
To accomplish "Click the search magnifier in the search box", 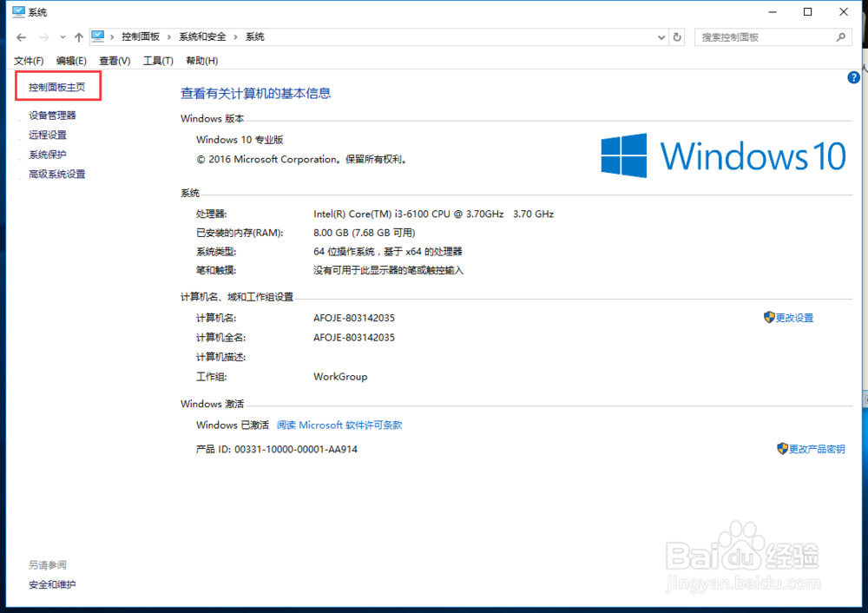I will pos(841,36).
